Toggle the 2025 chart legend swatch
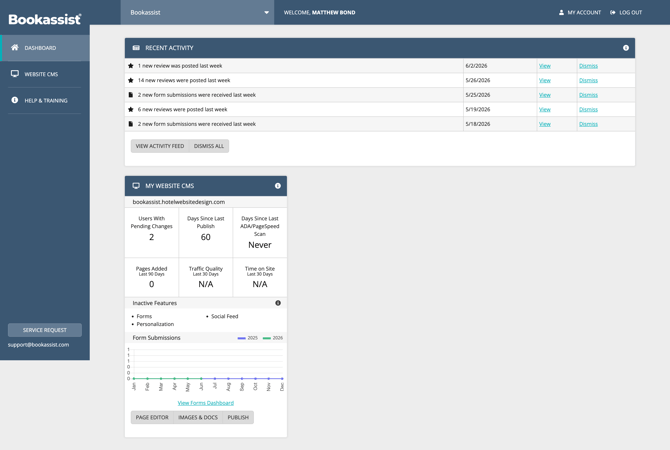The height and width of the screenshot is (450, 670). tap(241, 338)
